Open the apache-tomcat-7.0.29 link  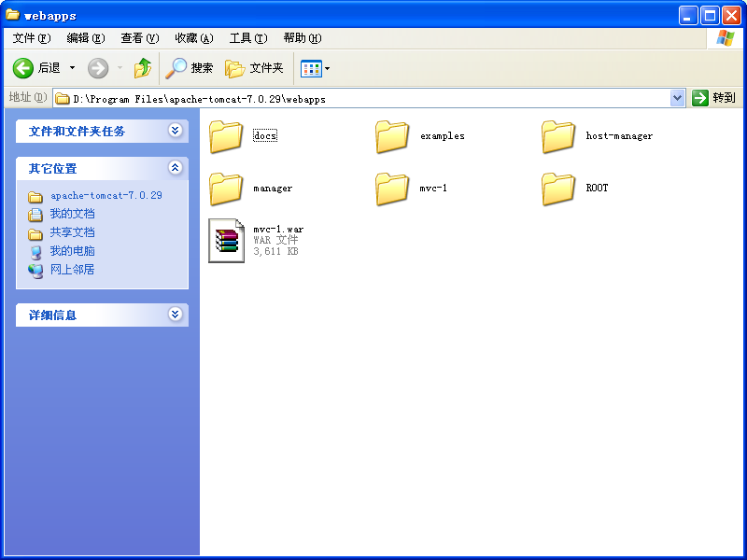click(x=106, y=195)
